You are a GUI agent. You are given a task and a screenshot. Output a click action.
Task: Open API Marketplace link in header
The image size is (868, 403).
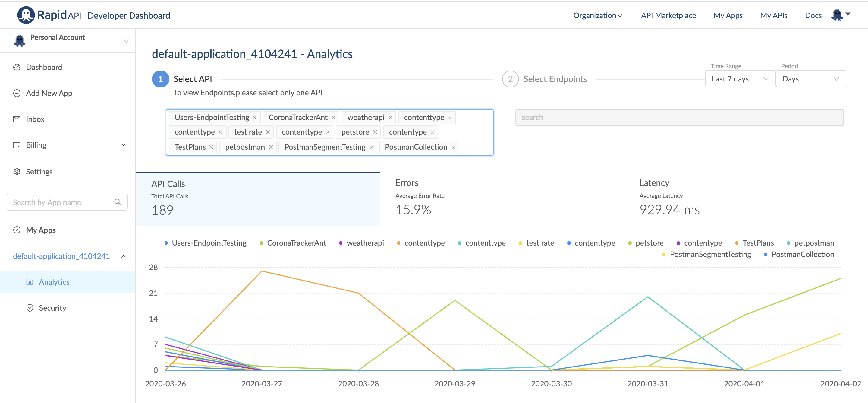pos(668,15)
